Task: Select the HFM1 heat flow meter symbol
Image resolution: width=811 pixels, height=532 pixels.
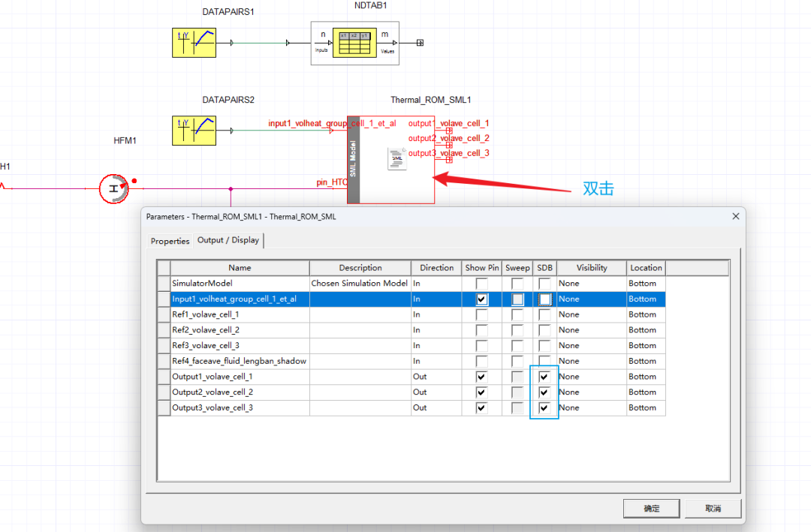Action: [x=114, y=188]
